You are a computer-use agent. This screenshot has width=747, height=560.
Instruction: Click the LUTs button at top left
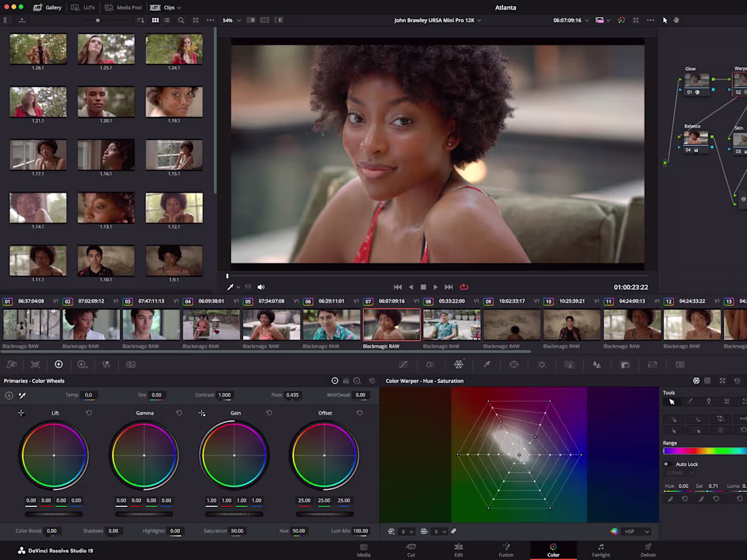point(83,7)
